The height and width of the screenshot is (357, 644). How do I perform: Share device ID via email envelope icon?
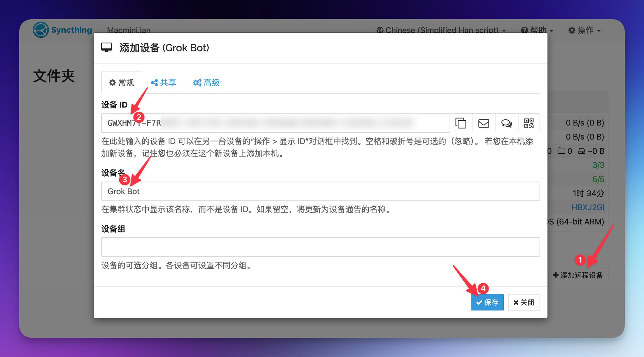[x=484, y=123]
